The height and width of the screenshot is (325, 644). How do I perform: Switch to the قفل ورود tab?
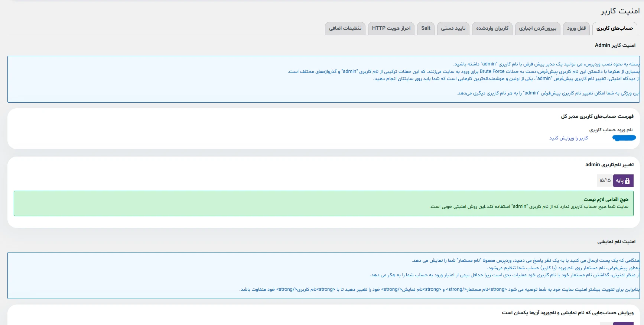pos(576,28)
